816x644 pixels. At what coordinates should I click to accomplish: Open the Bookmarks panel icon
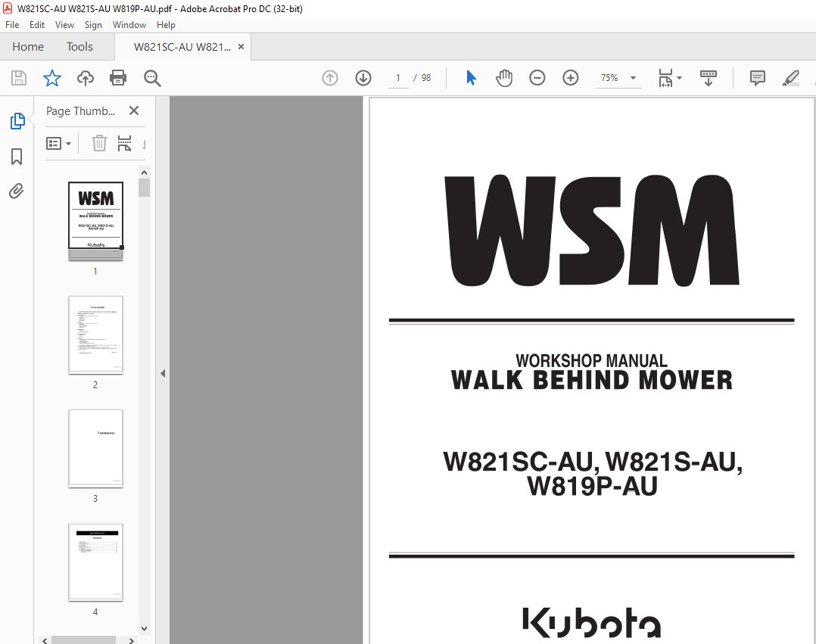tap(17, 157)
